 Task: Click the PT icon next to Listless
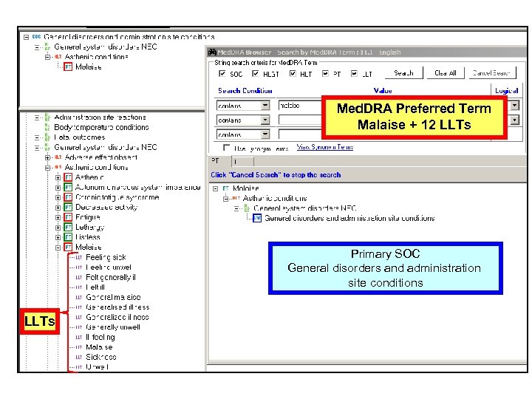point(68,237)
